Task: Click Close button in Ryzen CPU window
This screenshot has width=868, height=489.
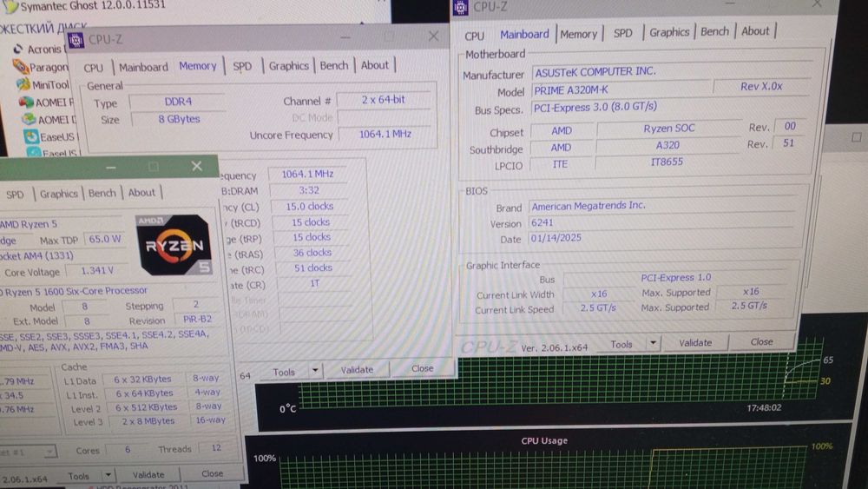Action: 213,473
